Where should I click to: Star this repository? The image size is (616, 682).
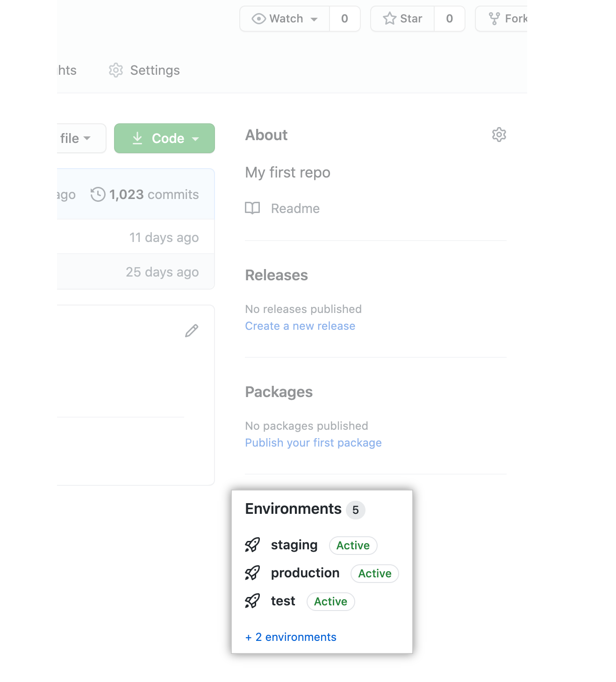click(x=402, y=19)
